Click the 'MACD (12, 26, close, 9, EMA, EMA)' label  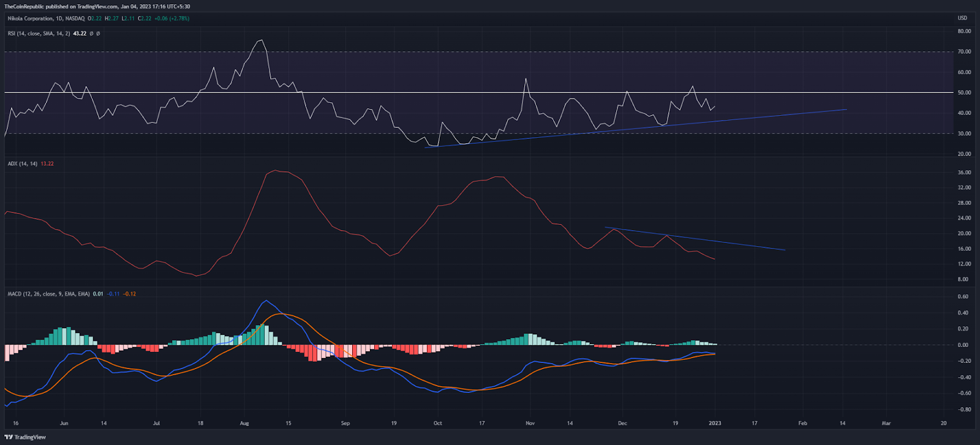(49, 294)
